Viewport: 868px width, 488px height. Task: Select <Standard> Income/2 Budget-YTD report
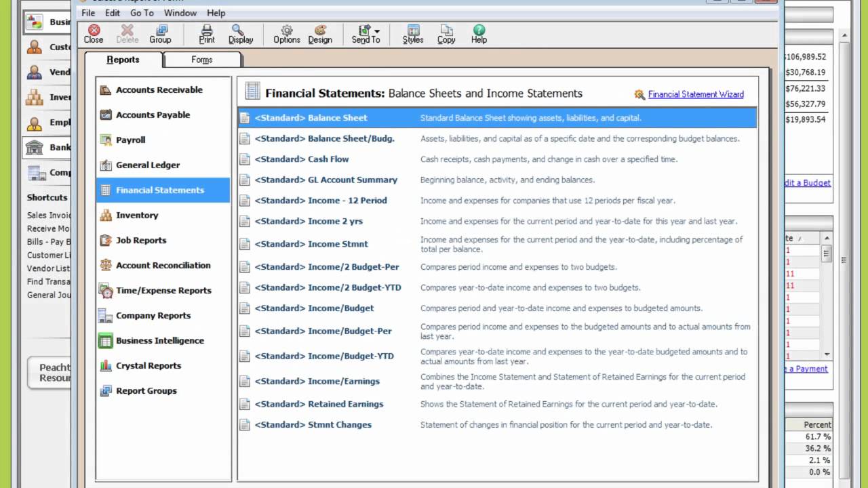[x=497, y=287]
